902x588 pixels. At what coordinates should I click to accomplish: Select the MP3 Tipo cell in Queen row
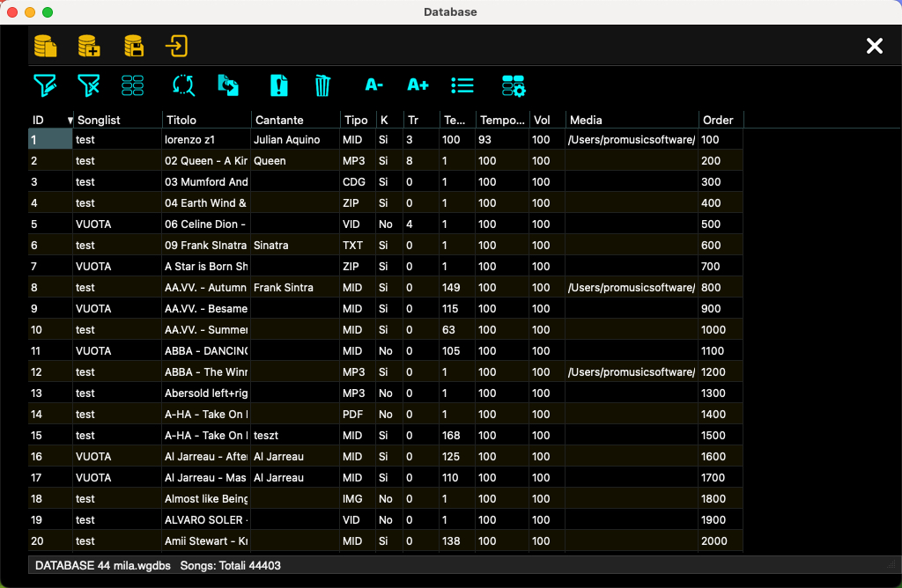coord(353,161)
